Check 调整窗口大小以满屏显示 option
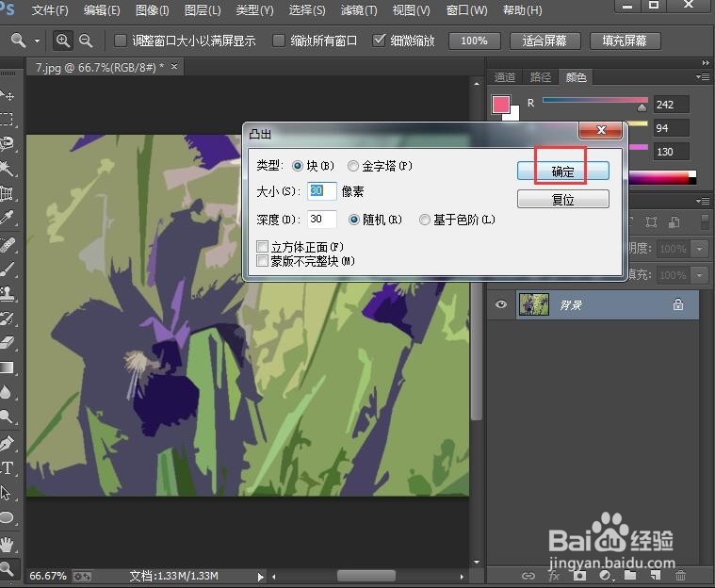Viewport: 715px width, 588px height. coord(120,41)
